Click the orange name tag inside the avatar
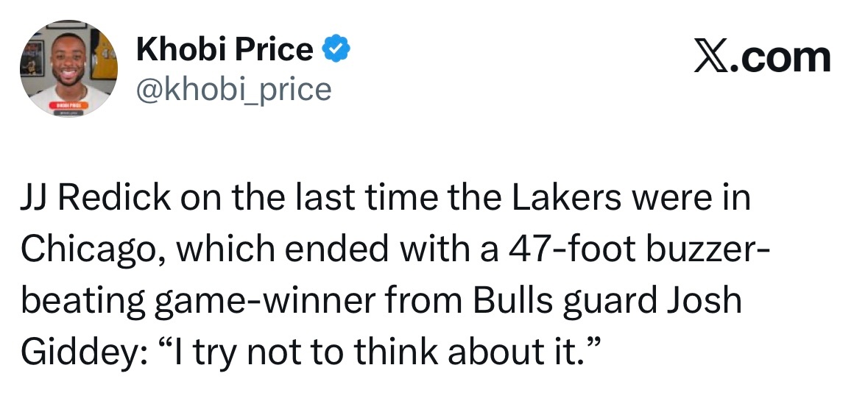 click(68, 105)
